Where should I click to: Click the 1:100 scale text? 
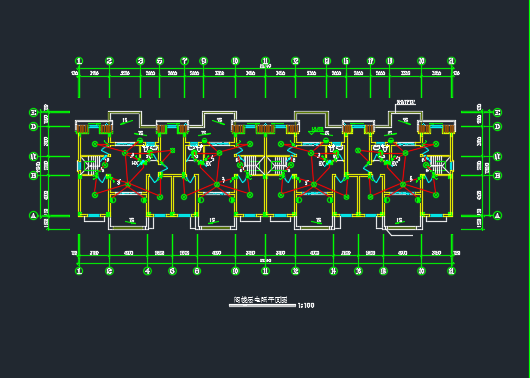(x=306, y=306)
